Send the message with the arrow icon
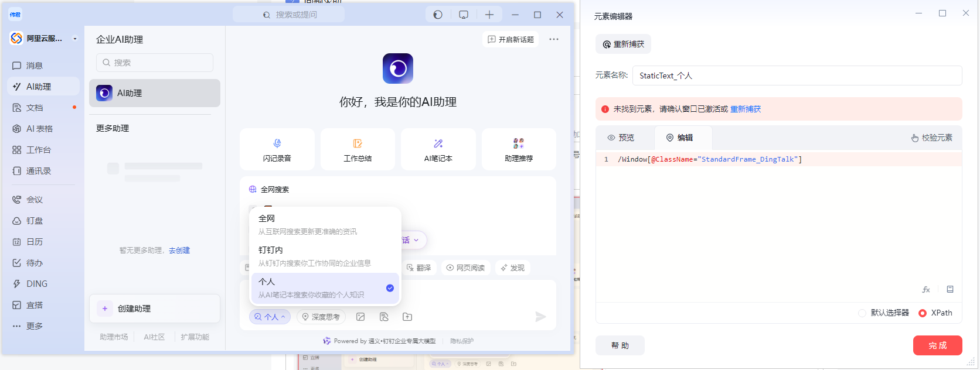980x370 pixels. pyautogui.click(x=540, y=317)
